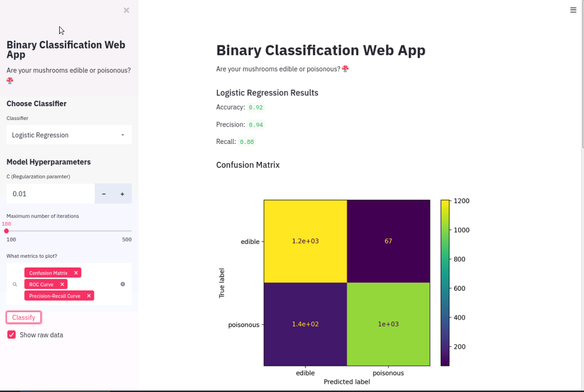Select the Confusion Matrix tag label
This screenshot has width=584, height=392.
[48, 273]
